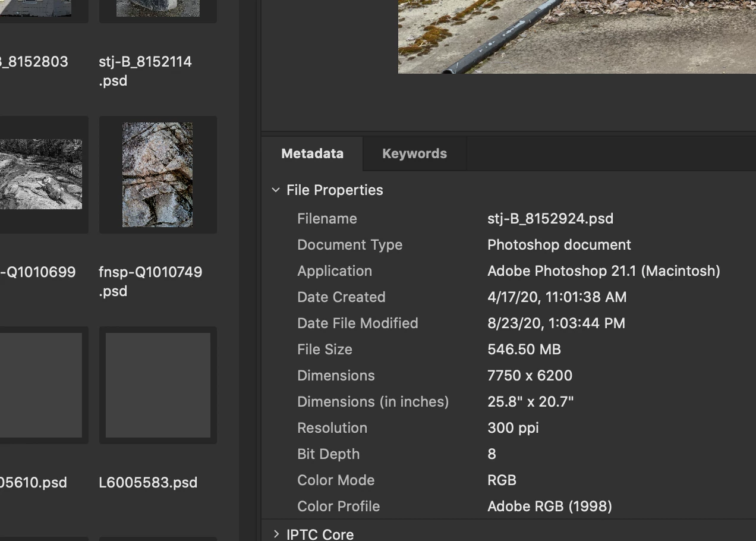Screen dimensions: 756x541
Task: Click the Color Profile label
Action: coord(338,507)
